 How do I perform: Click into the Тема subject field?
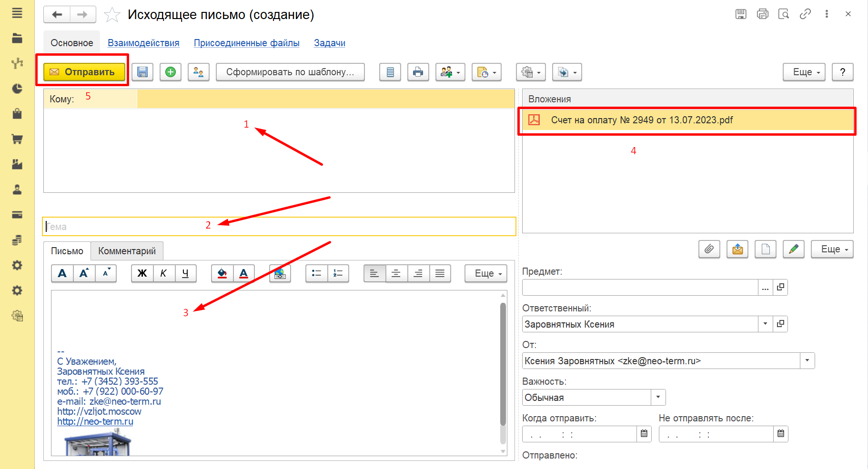(x=279, y=227)
